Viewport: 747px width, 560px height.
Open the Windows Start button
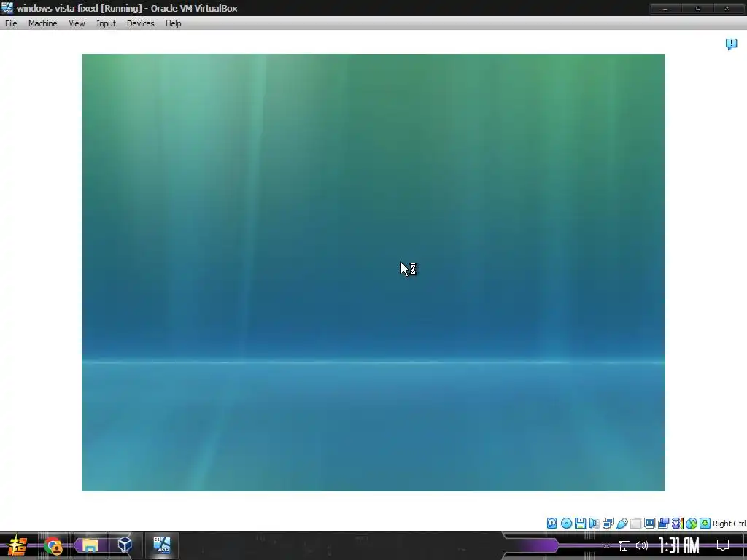click(17, 545)
